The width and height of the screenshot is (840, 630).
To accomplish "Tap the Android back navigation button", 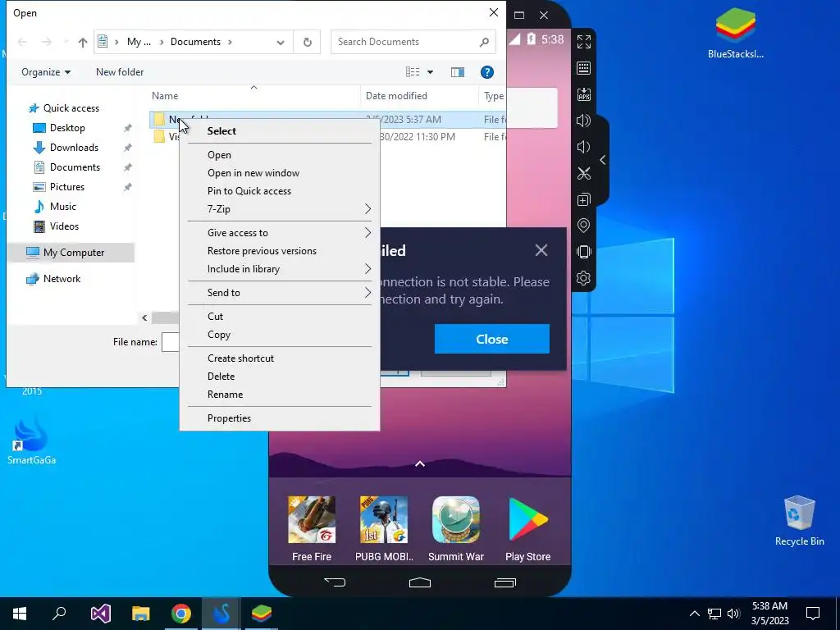I will [x=335, y=582].
